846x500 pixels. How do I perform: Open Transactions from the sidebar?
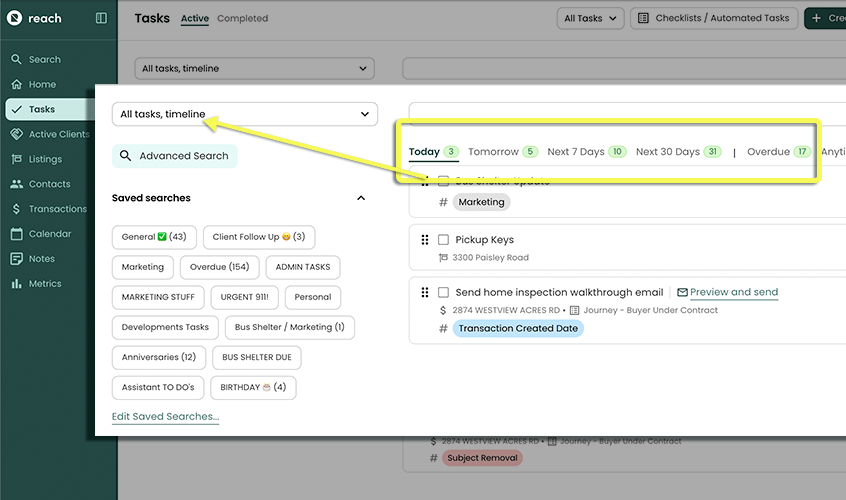tap(57, 209)
